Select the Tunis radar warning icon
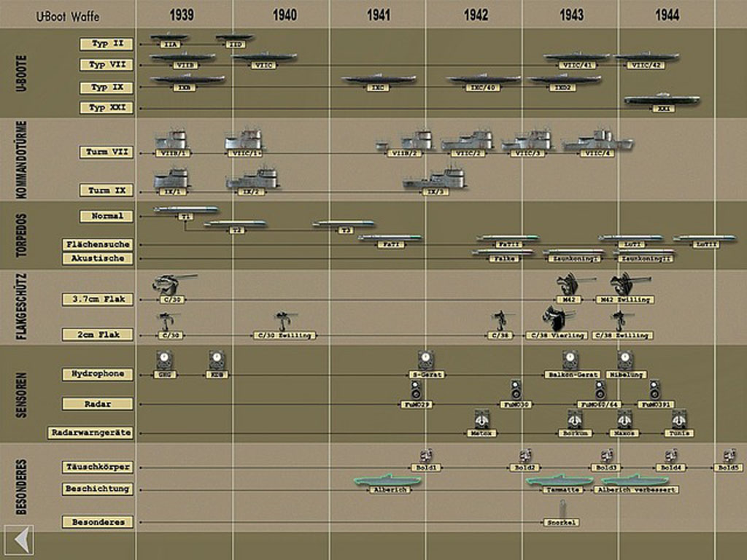 click(679, 419)
